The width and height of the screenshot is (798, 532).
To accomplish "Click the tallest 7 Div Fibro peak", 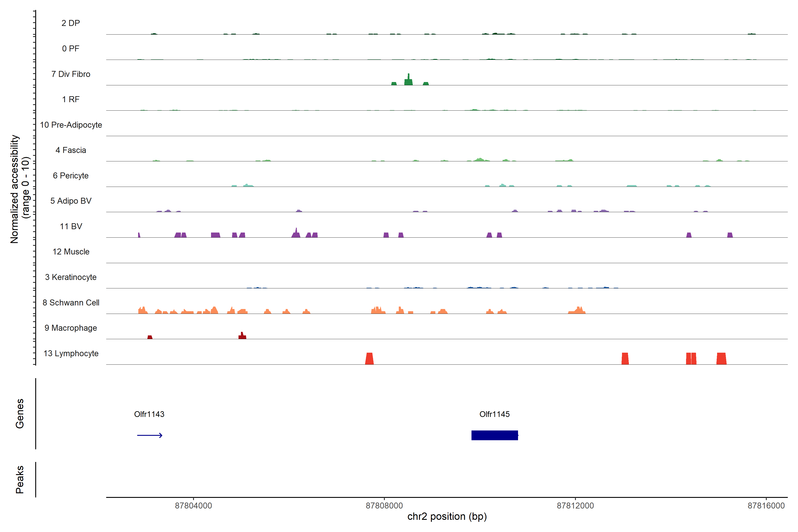I will [x=409, y=80].
